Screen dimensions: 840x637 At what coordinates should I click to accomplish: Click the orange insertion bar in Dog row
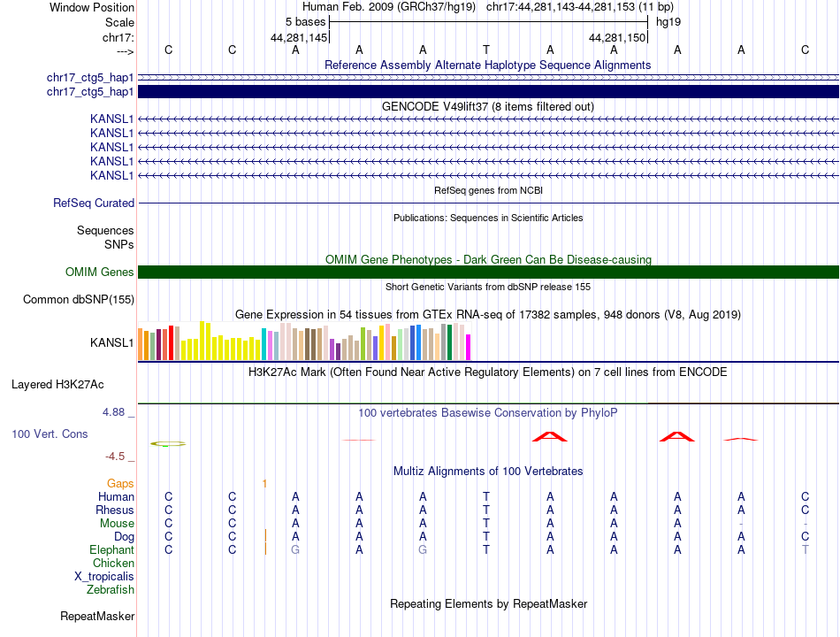click(266, 536)
